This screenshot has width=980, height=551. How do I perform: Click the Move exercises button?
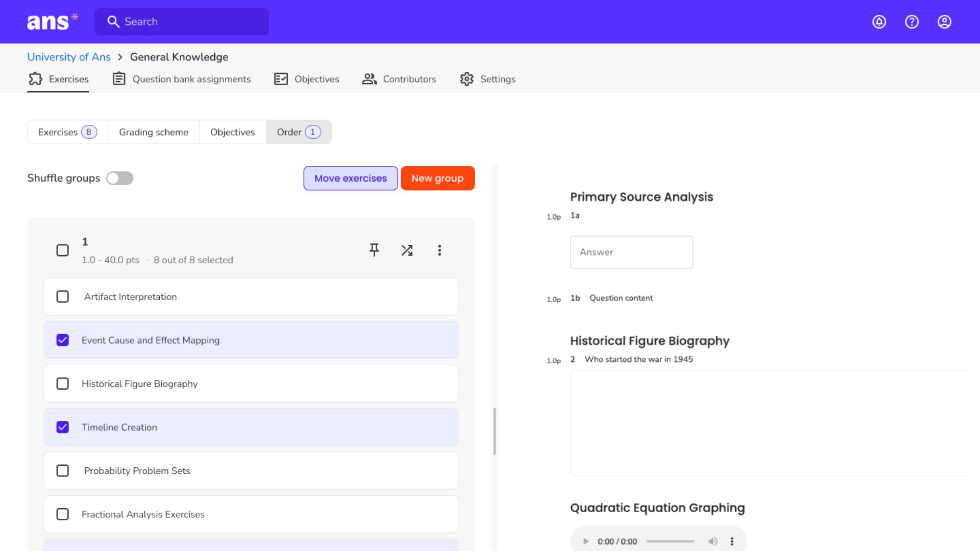351,178
